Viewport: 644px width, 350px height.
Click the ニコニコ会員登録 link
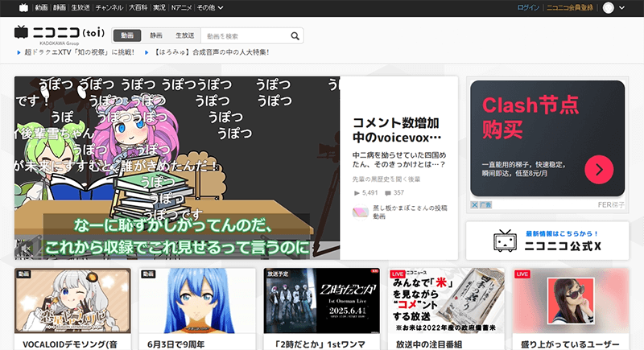pos(570,8)
